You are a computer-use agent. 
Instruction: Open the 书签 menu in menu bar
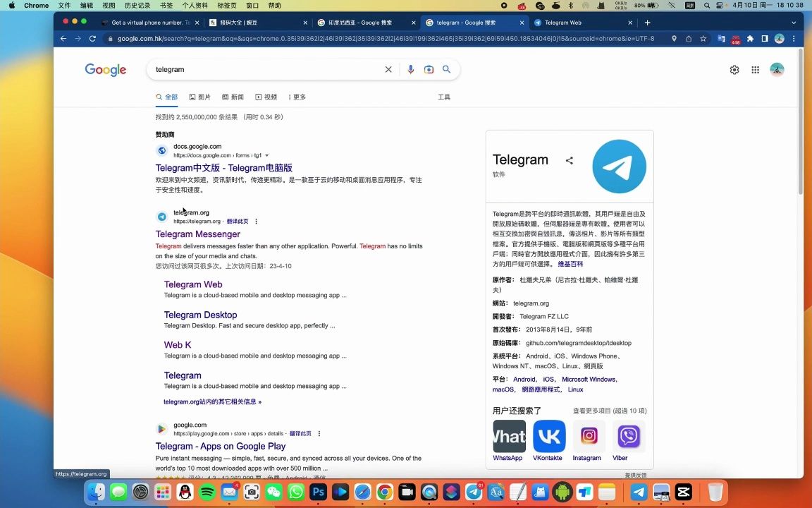[166, 5]
